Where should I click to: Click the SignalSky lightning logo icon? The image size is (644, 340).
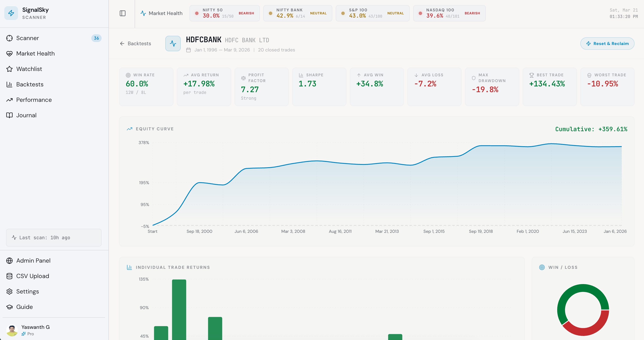click(11, 13)
